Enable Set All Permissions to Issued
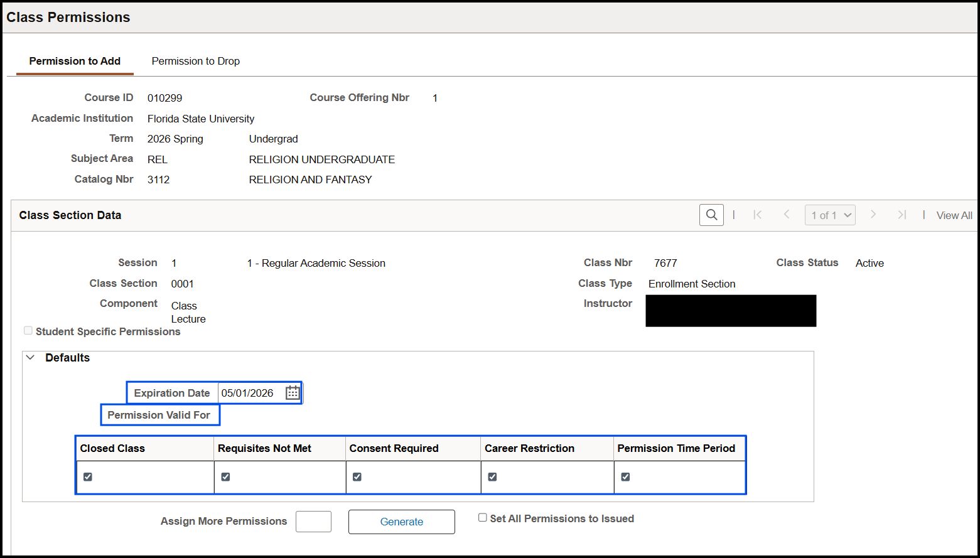The image size is (980, 558). 483,518
